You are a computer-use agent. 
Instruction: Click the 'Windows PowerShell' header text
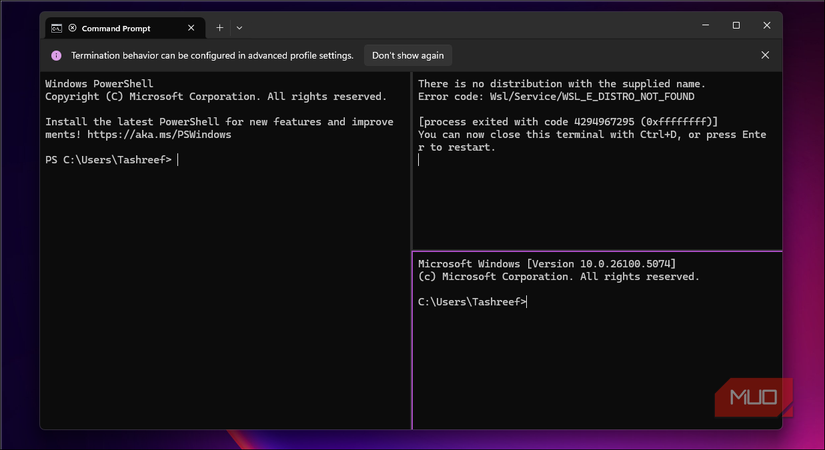[99, 84]
